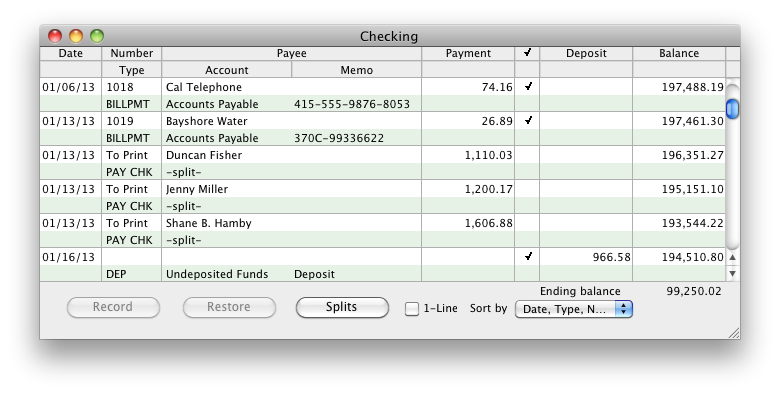
Task: Click the Balance column header
Action: (x=679, y=53)
